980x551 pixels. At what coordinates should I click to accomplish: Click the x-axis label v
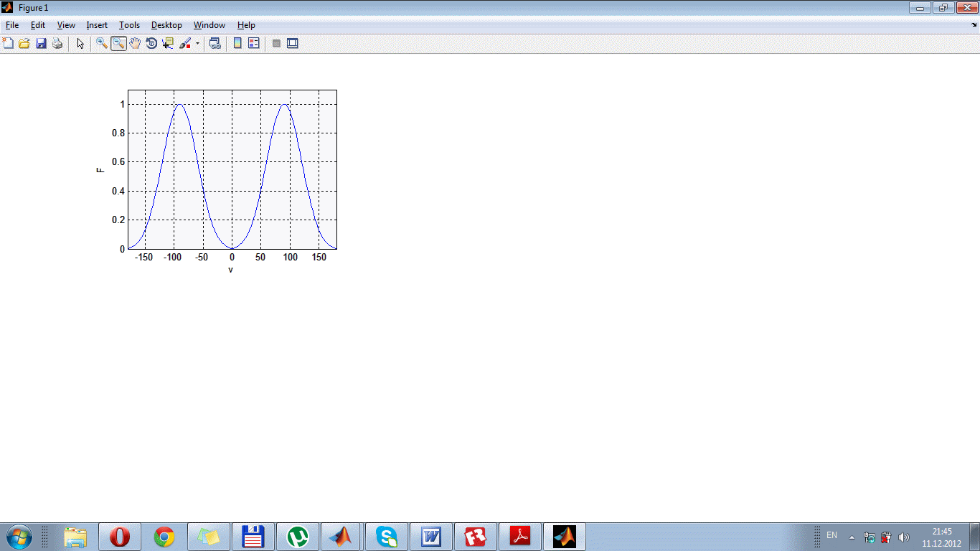[x=231, y=270]
